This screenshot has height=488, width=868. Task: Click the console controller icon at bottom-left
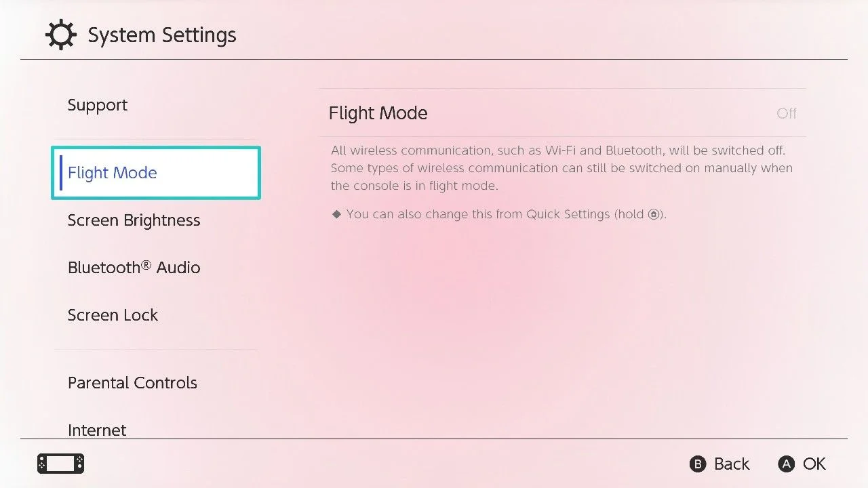pyautogui.click(x=61, y=464)
